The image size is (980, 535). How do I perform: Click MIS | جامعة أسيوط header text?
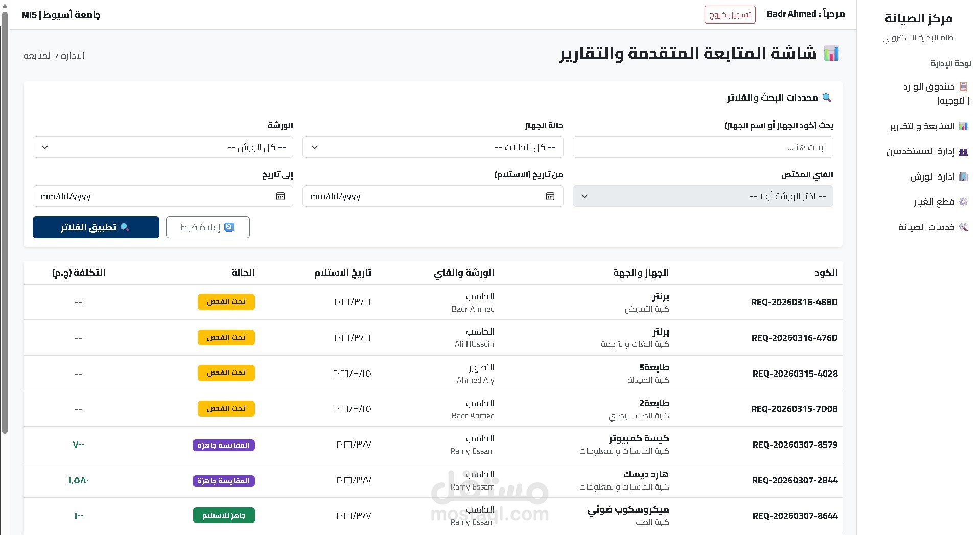point(61,15)
